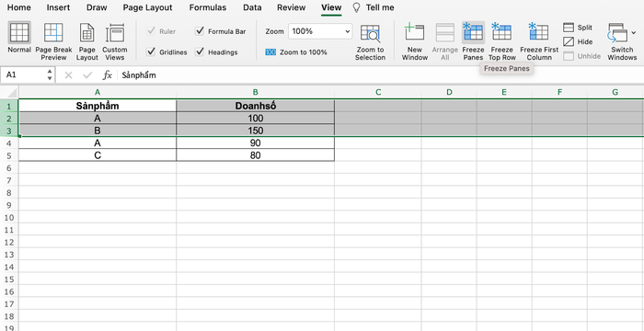Select column A header
Image resolution: width=644 pixels, height=331 pixels.
(x=98, y=92)
